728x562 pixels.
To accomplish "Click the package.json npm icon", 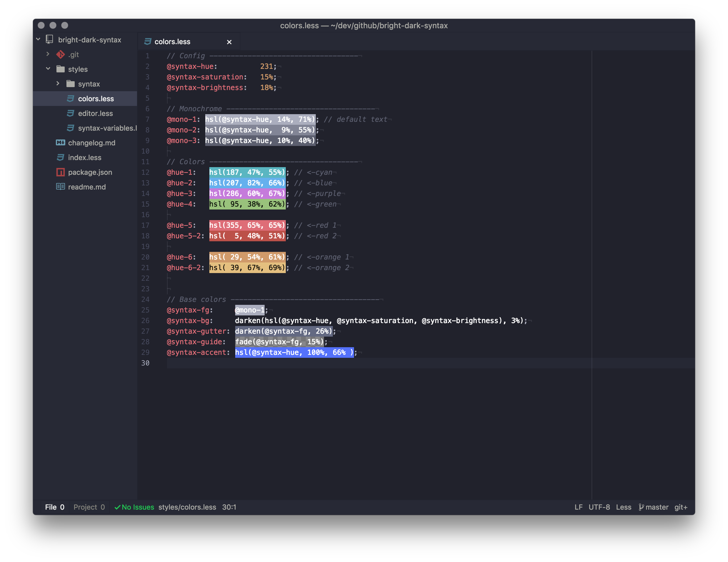I will pyautogui.click(x=60, y=172).
